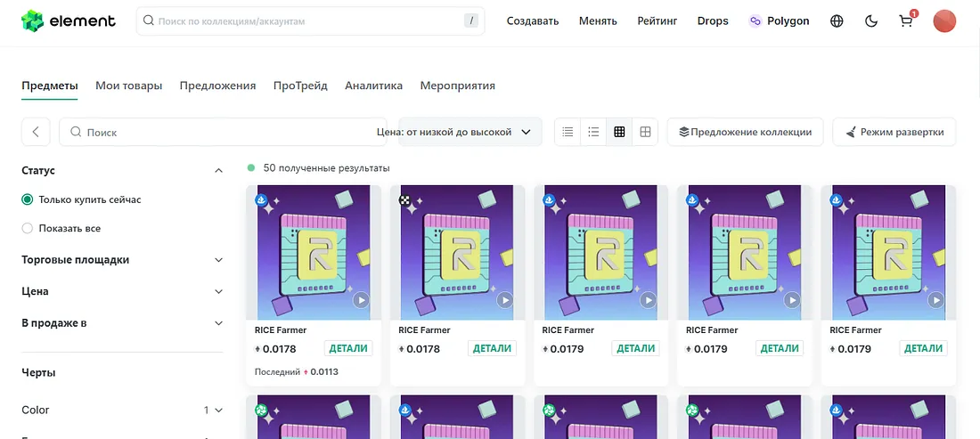Image resolution: width=980 pixels, height=439 pixels.
Task: Open the Мероприятия tab
Action: pos(458,85)
